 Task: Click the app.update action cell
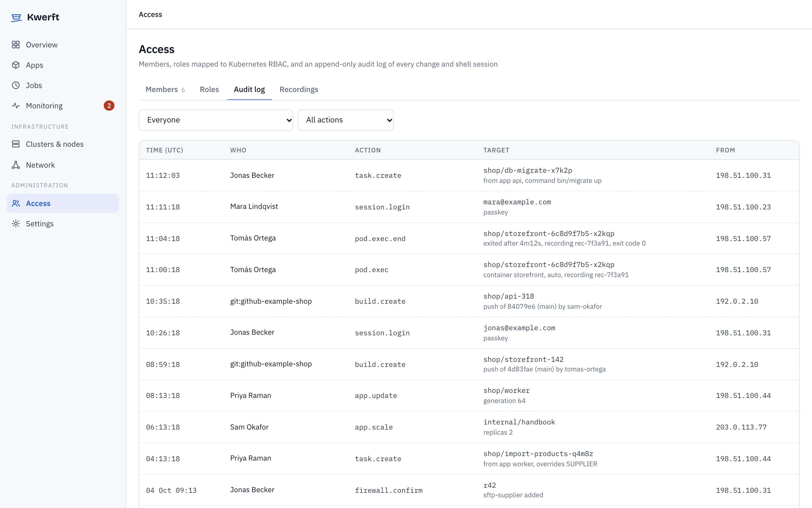click(x=376, y=395)
